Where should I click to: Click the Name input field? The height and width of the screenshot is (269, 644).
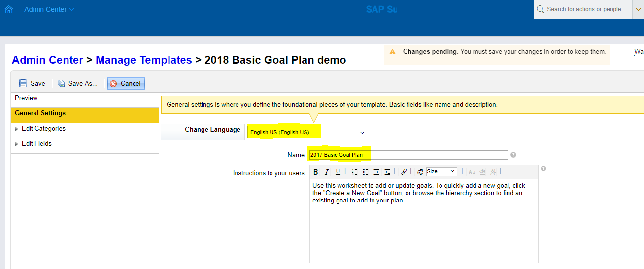408,155
